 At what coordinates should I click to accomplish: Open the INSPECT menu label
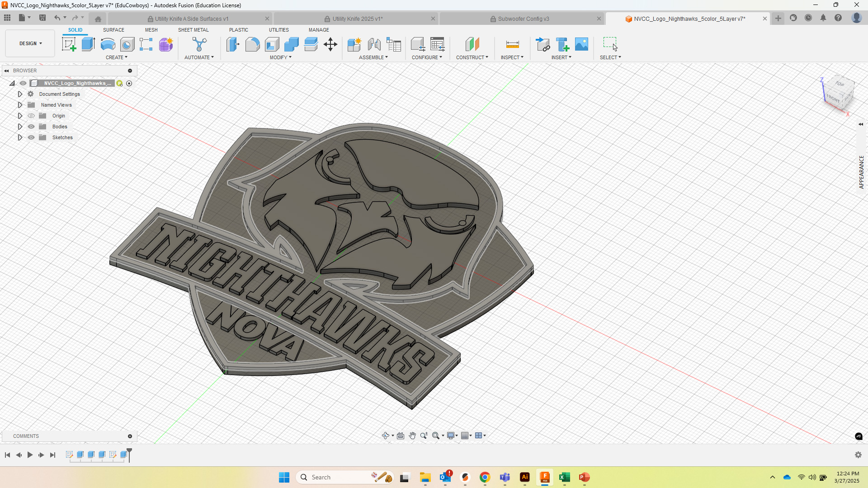(x=512, y=57)
